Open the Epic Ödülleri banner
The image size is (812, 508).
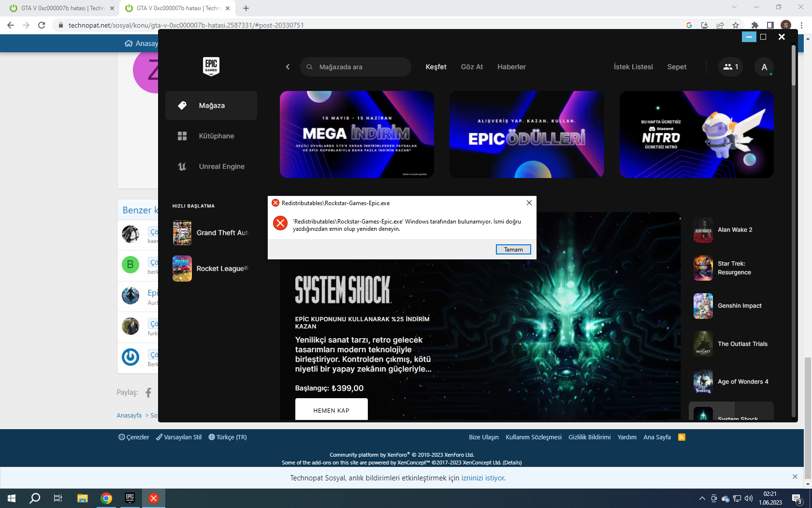click(x=527, y=134)
